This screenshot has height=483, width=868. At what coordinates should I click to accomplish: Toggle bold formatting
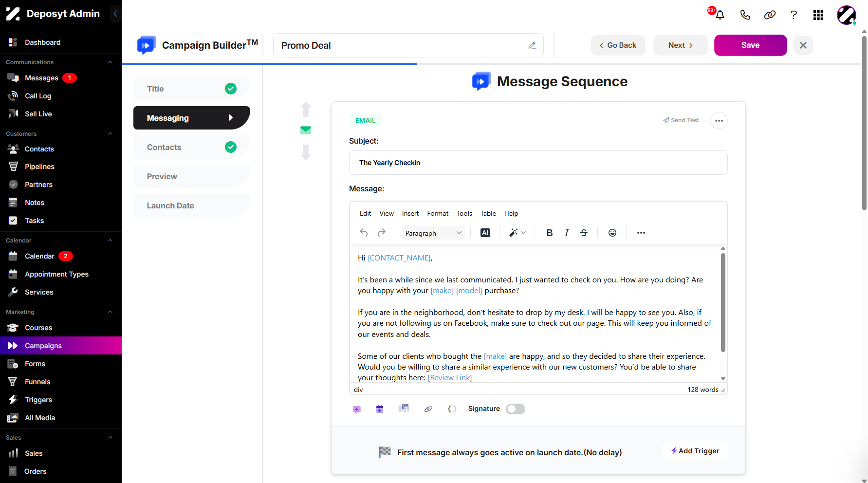pyautogui.click(x=550, y=233)
